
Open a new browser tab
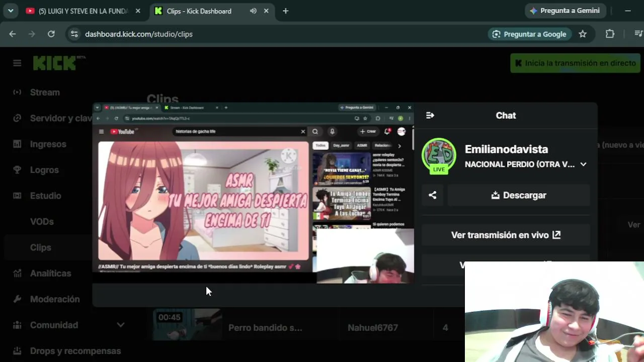(285, 11)
